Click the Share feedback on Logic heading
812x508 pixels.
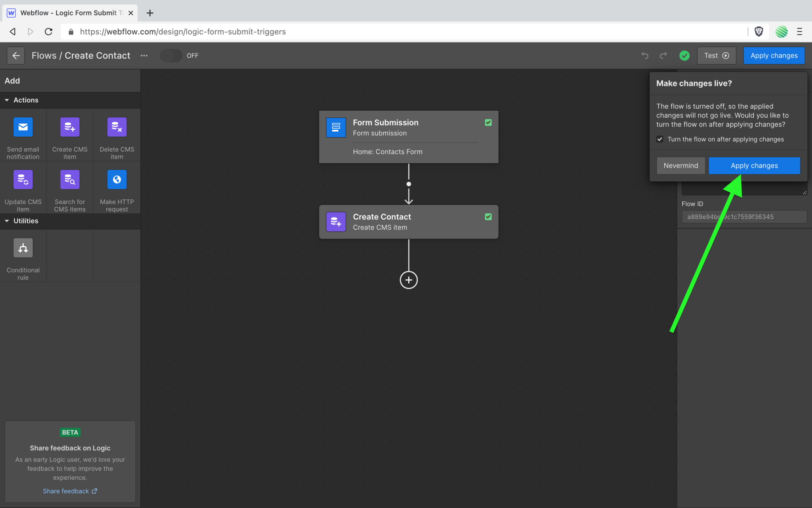pos(70,448)
